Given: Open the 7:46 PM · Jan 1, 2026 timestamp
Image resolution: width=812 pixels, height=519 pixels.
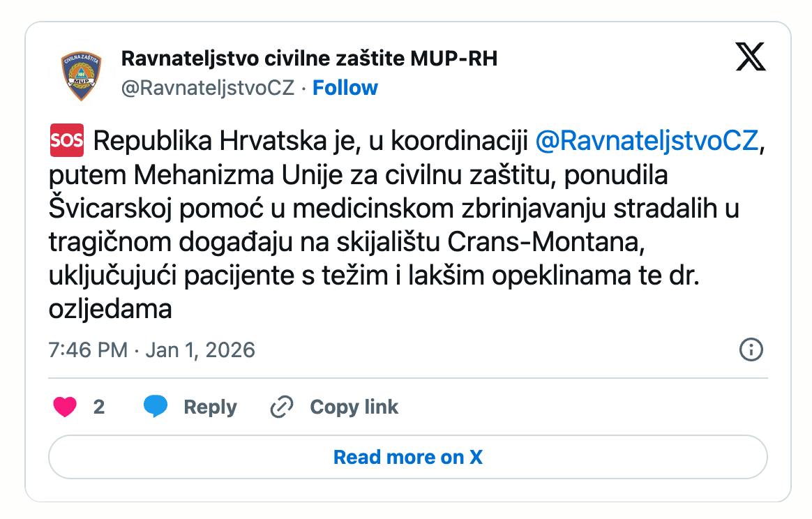Looking at the screenshot, I should pyautogui.click(x=152, y=349).
